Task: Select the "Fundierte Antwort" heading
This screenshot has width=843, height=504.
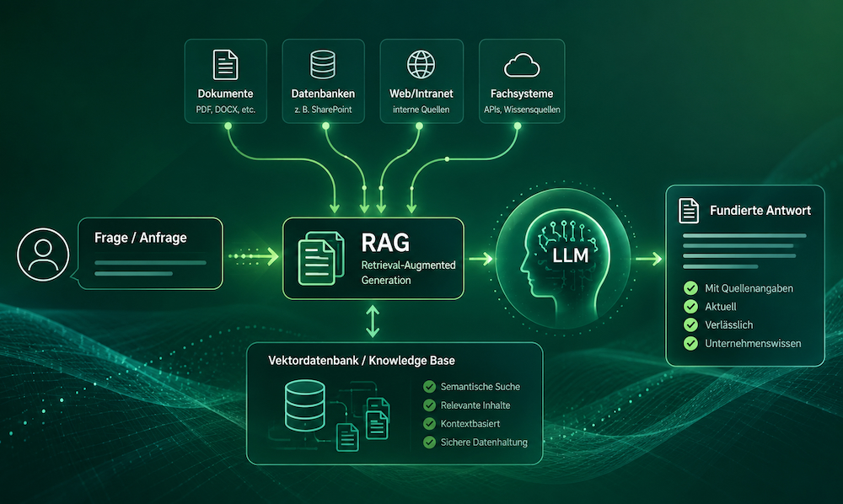Action: pos(760,210)
